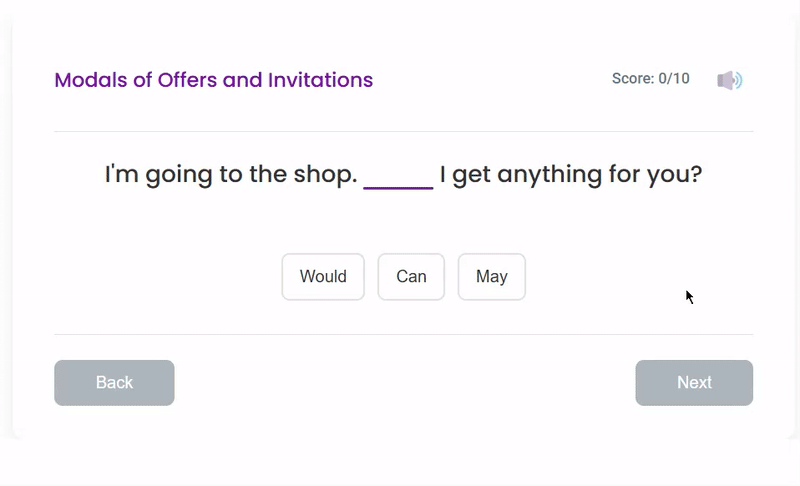Select "Can" as the answer
Screen dimensions: 800x486
(411, 277)
